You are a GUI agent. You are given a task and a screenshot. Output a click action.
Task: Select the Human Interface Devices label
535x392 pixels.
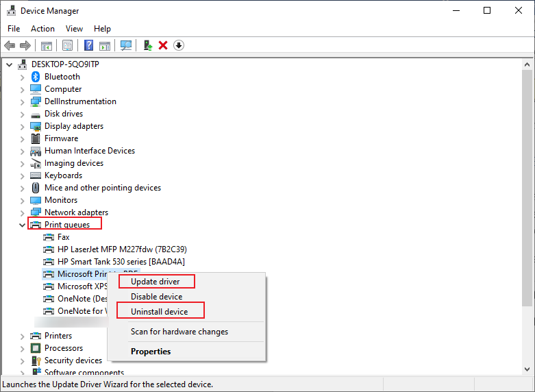90,151
